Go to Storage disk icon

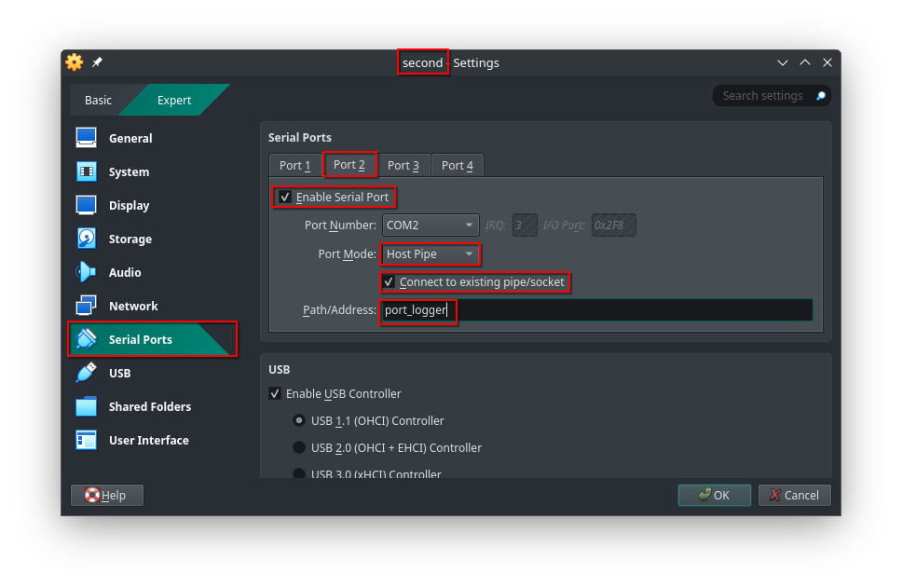click(x=87, y=239)
